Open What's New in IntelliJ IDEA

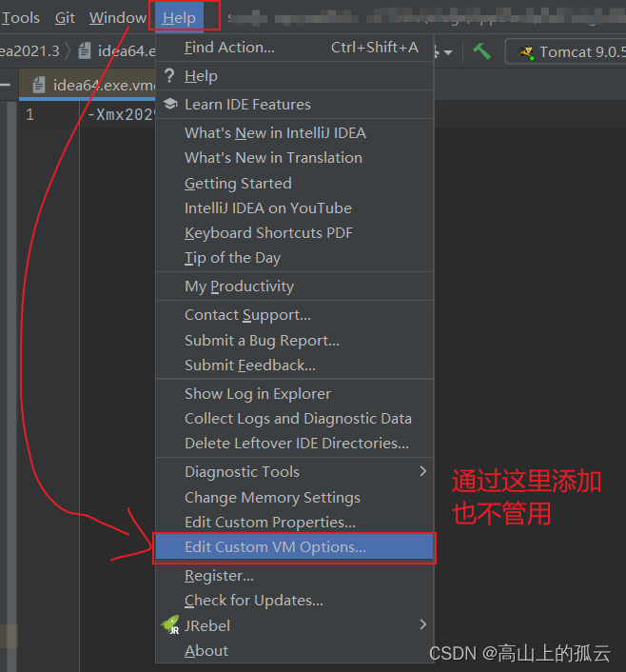pyautogui.click(x=294, y=133)
